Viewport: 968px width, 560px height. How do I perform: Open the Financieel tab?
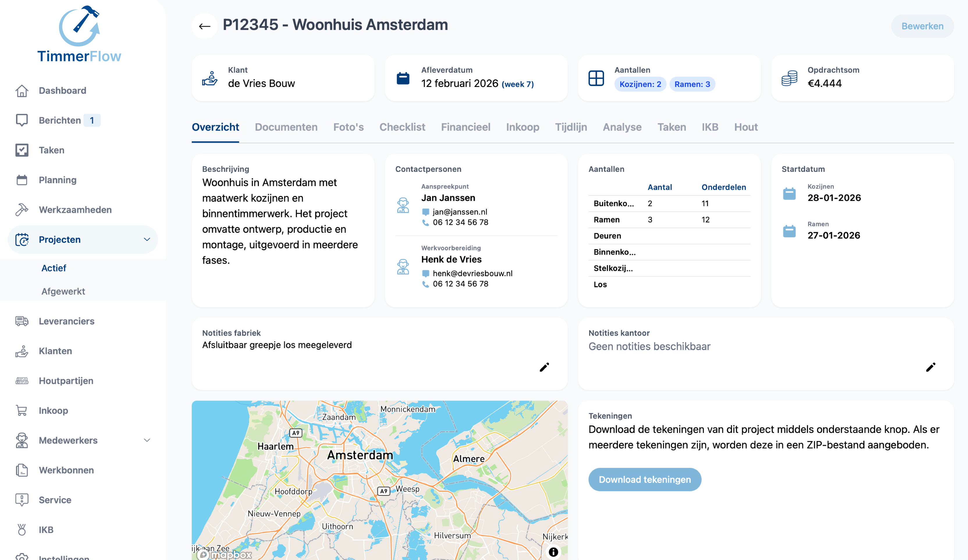pos(465,127)
